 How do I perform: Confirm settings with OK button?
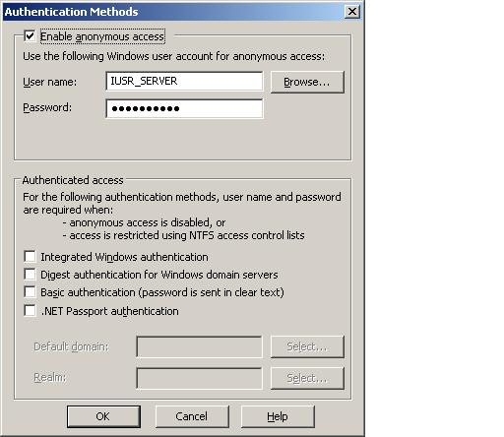(103, 416)
